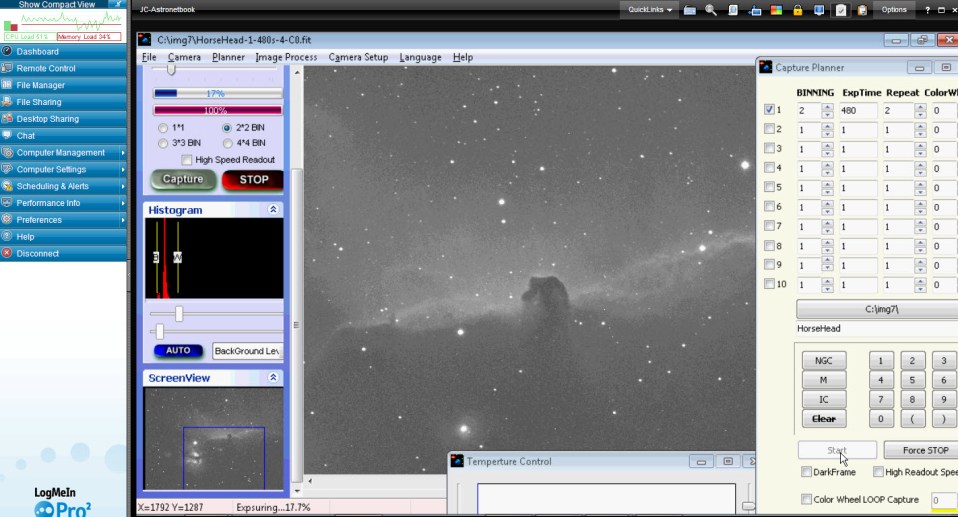Open the Image Process menu
Image resolution: width=958 pixels, height=517 pixels.
286,57
